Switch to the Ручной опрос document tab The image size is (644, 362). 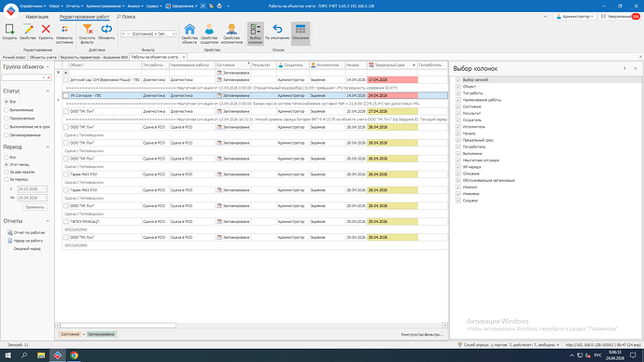tap(14, 58)
